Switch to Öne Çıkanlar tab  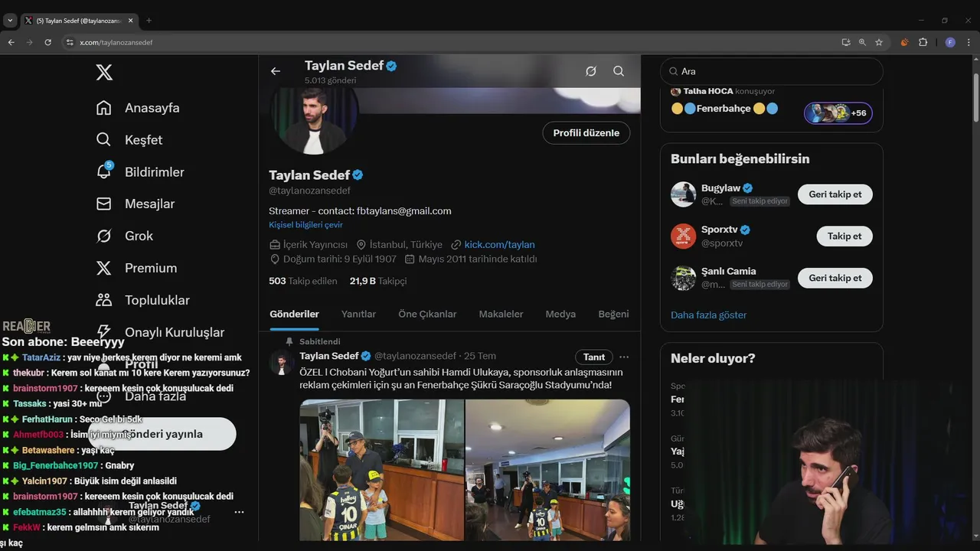click(x=427, y=315)
